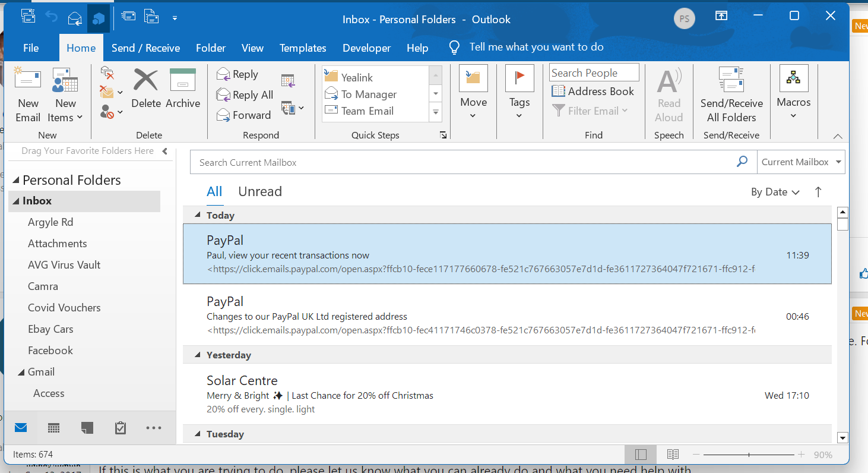
Task: Toggle reverse sort order arrow
Action: [x=818, y=192]
